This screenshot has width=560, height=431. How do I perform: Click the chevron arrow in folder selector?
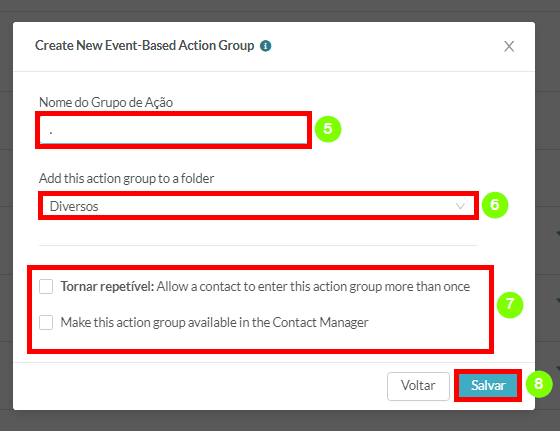[460, 206]
